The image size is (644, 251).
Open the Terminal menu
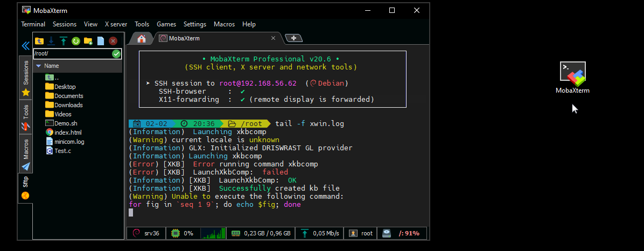tap(33, 24)
